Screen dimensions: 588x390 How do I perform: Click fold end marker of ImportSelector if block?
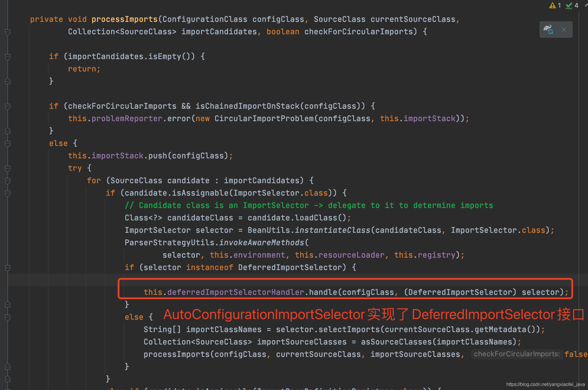(x=8, y=379)
